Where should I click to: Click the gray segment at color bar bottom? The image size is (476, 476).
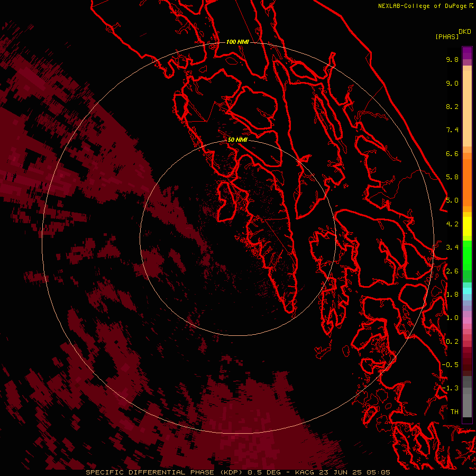point(467,404)
